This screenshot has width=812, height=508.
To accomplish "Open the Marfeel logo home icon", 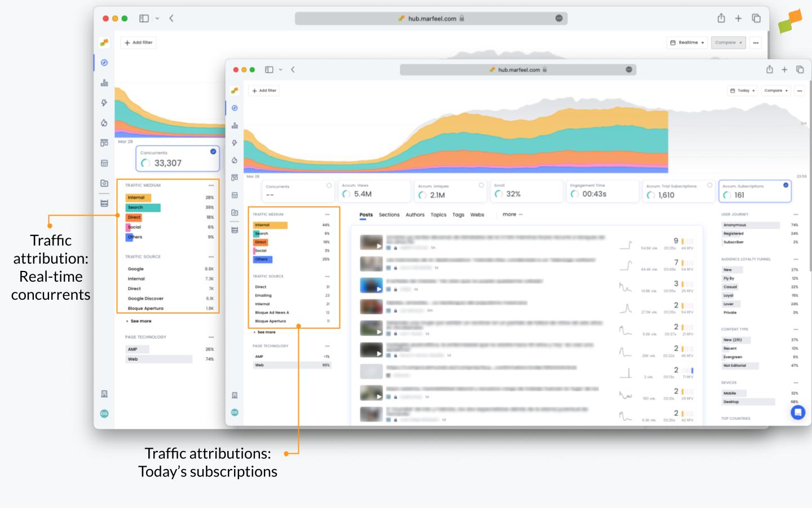I will pos(235,89).
